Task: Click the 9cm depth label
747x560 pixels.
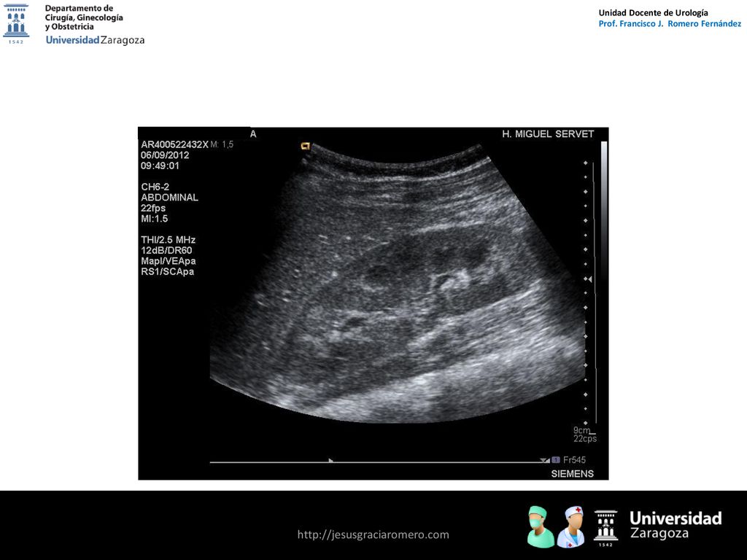Action: [581, 430]
